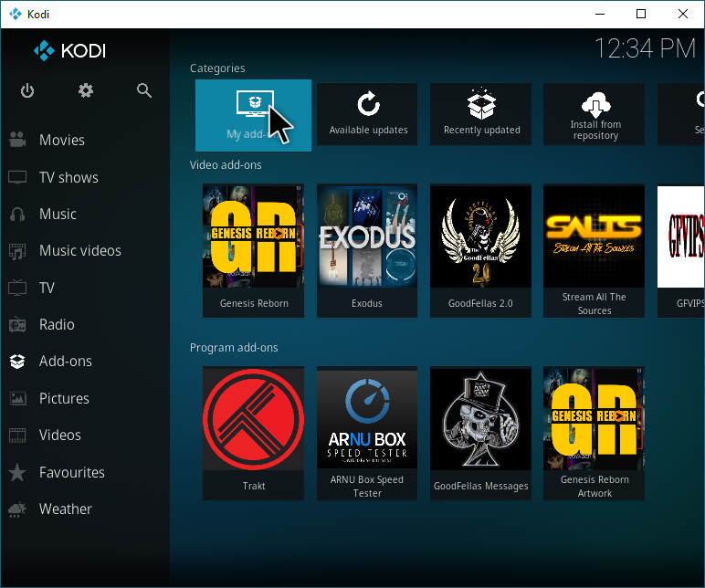Image resolution: width=705 pixels, height=588 pixels.
Task: Open the search magnifier icon
Action: pyautogui.click(x=144, y=90)
